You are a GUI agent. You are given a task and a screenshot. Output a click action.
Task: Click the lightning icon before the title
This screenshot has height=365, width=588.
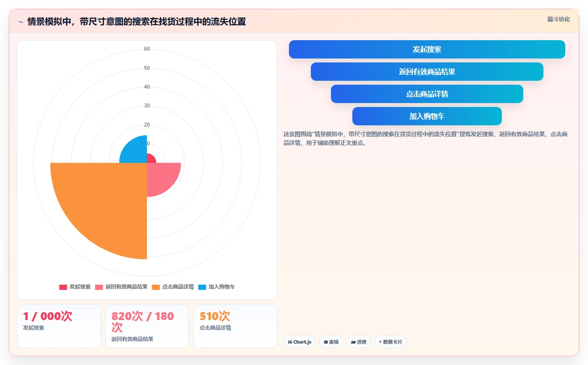click(x=21, y=21)
